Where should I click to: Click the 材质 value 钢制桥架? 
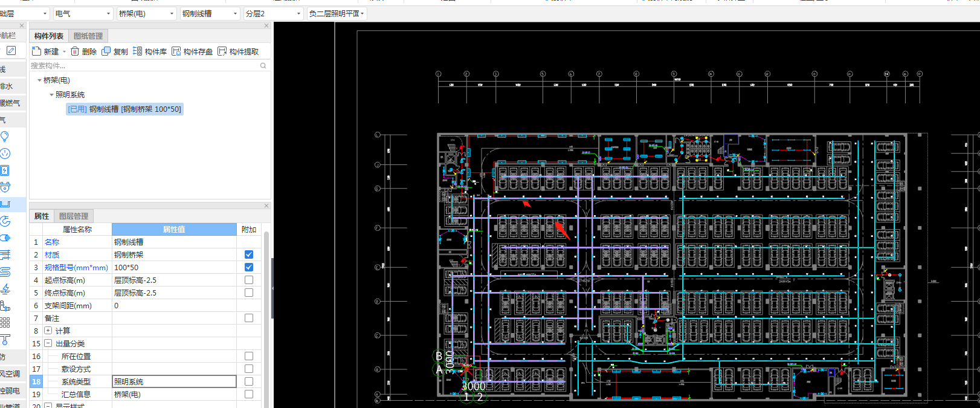[x=174, y=254]
